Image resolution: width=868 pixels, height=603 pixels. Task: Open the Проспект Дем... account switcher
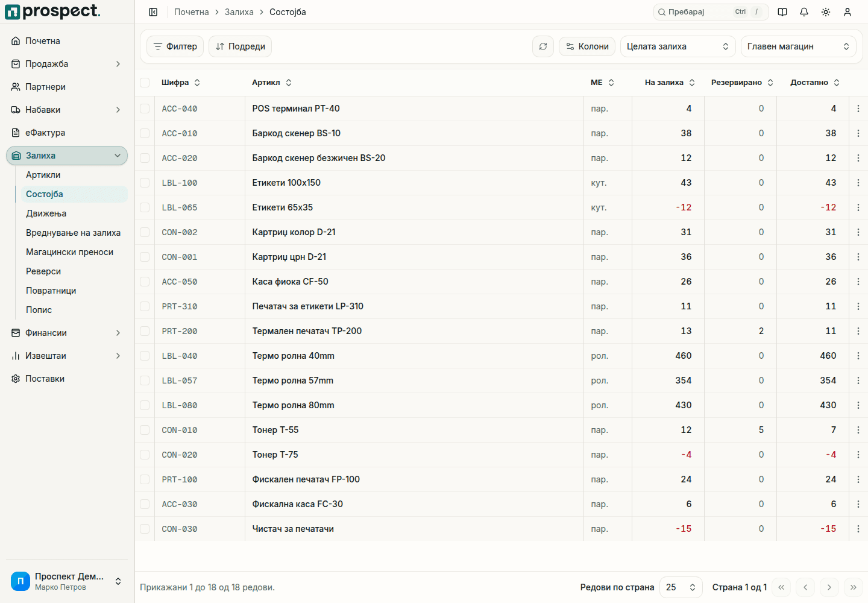tap(67, 581)
